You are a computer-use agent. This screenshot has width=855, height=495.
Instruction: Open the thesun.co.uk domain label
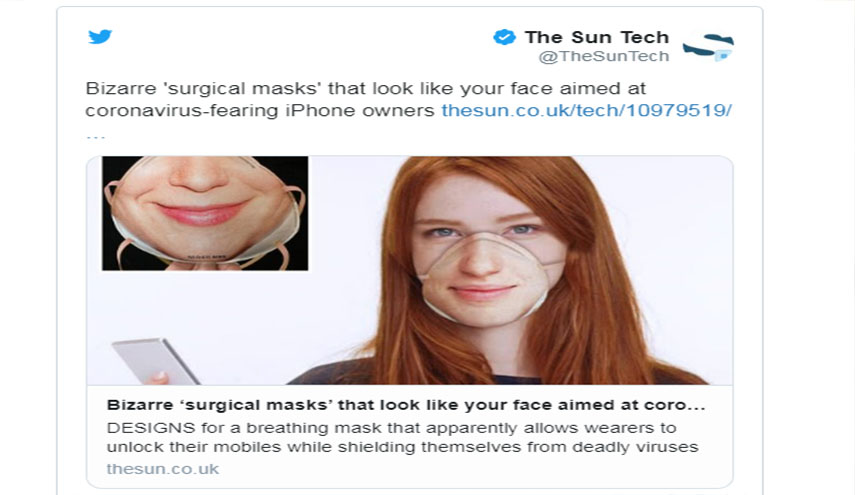162,469
